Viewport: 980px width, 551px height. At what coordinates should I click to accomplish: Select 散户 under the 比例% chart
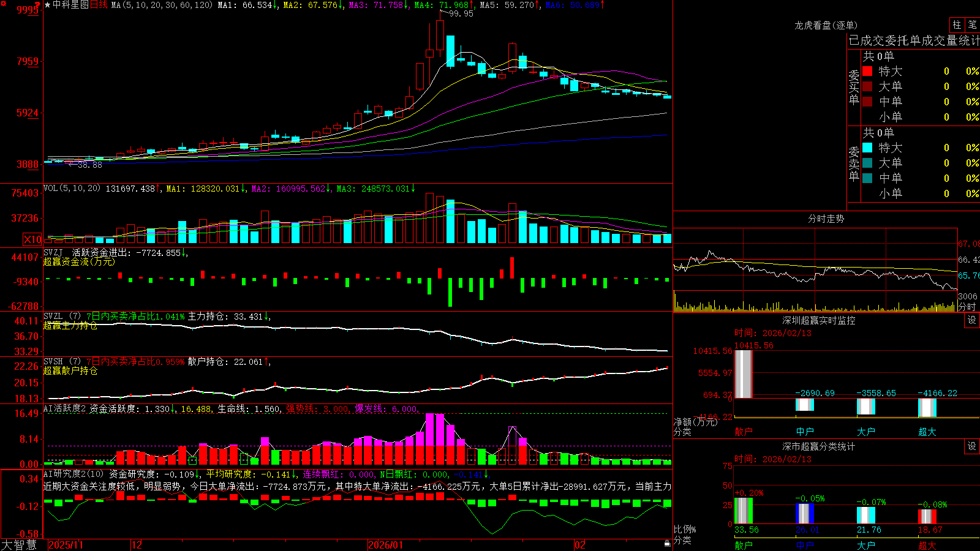click(x=744, y=545)
